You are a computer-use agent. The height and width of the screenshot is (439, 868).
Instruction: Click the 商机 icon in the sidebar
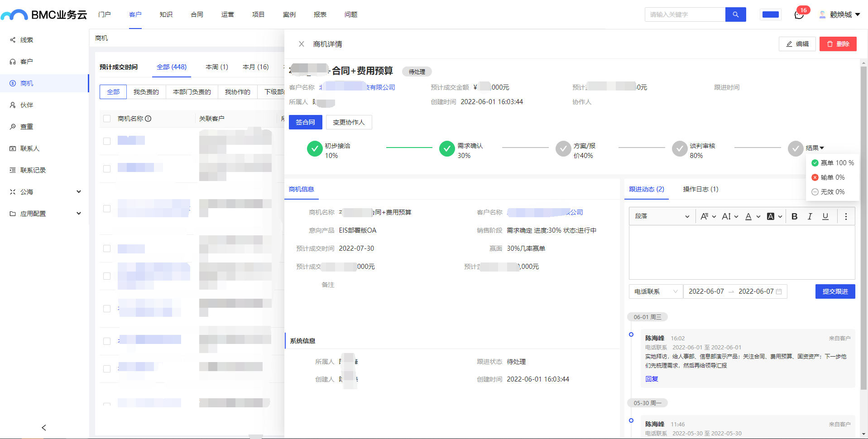(x=13, y=83)
